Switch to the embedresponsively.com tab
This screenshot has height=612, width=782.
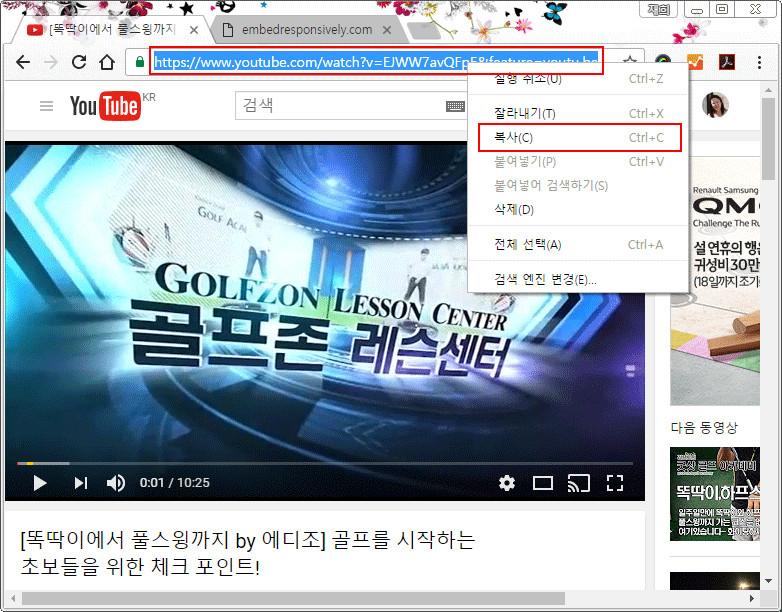tap(307, 30)
